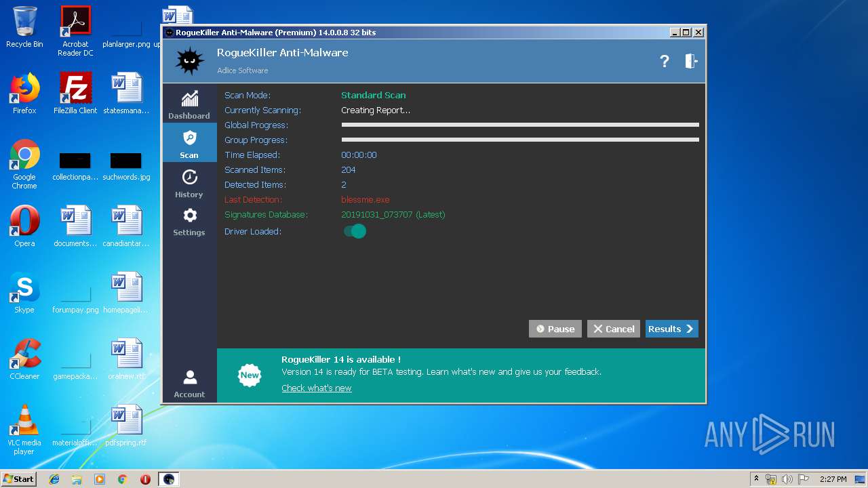Click the Time Elapsed value '00:00:00'
Image resolution: width=868 pixels, height=488 pixels.
point(359,155)
